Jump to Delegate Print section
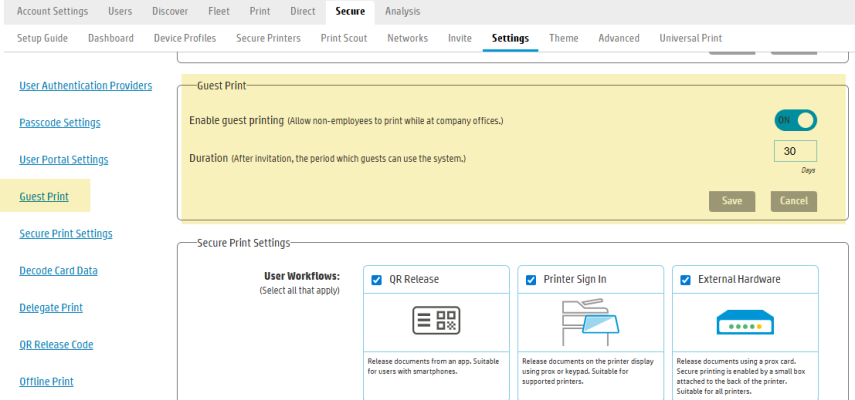This screenshot has width=855, height=400. 51,308
